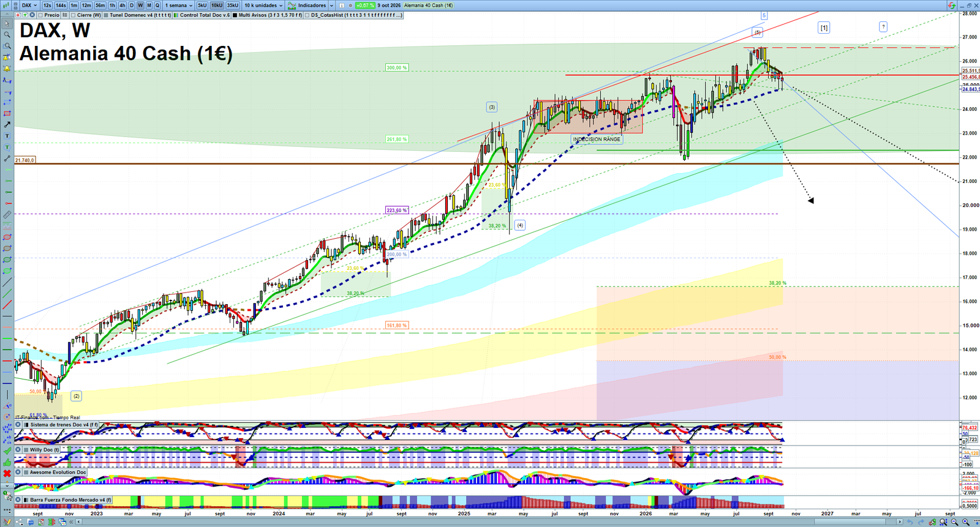
Task: Open the 1 semana period dropdown
Action: coord(179,6)
